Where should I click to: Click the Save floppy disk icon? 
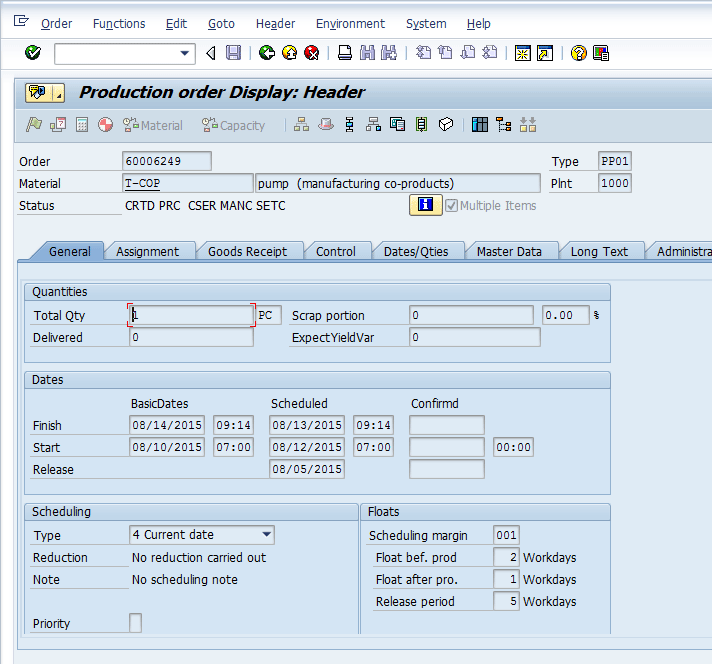(x=233, y=53)
